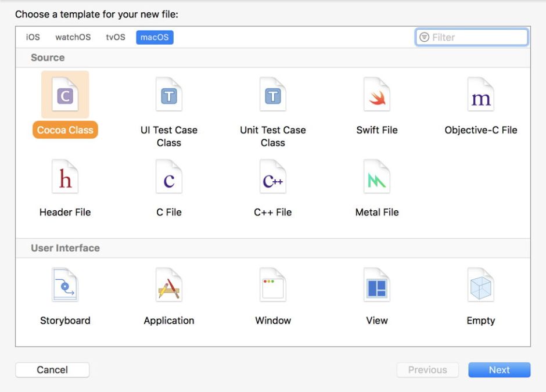Choose the Objective-C File template icon

tap(480, 95)
